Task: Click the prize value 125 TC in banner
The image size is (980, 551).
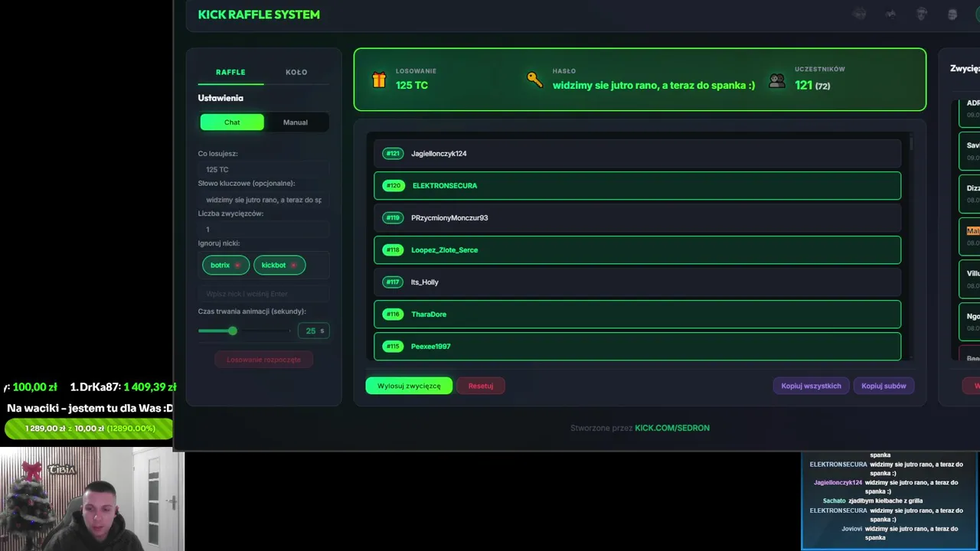Action: (x=412, y=86)
